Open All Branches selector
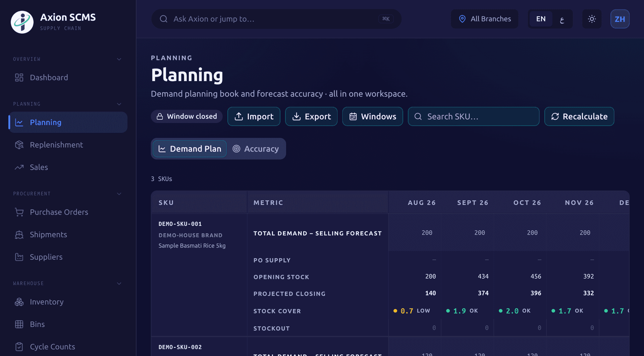This screenshot has width=644, height=356. 485,19
